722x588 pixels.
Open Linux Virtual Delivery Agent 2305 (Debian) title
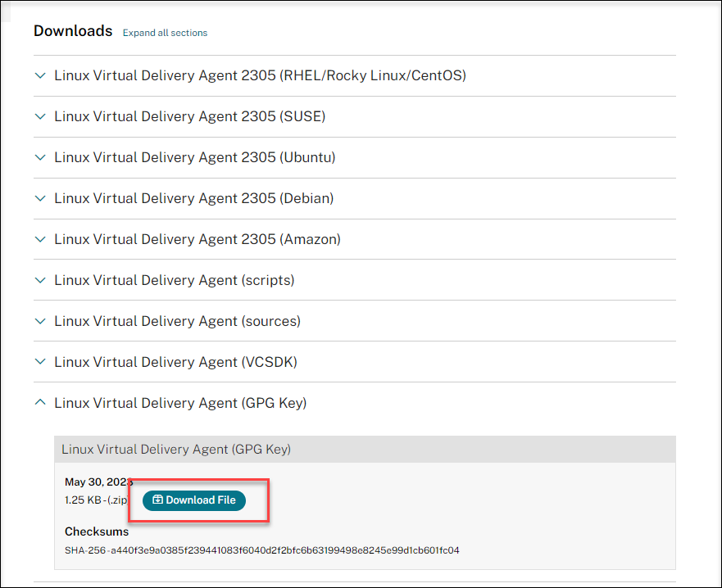click(x=193, y=198)
